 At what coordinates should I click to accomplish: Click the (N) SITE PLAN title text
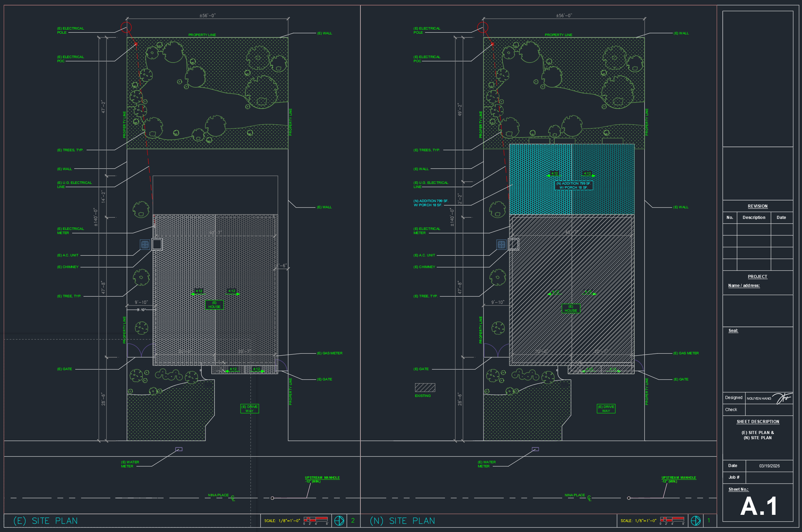click(402, 521)
